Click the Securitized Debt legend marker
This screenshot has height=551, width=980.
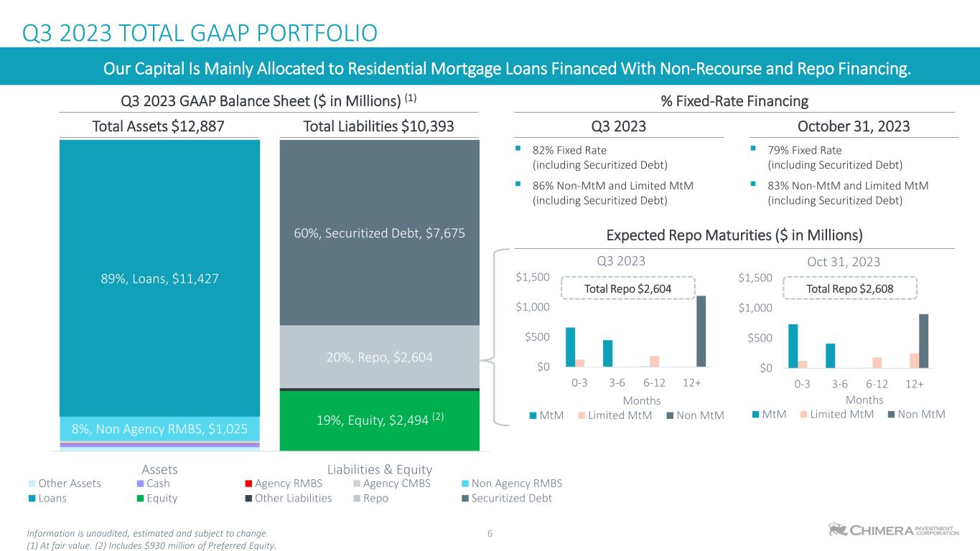465,499
